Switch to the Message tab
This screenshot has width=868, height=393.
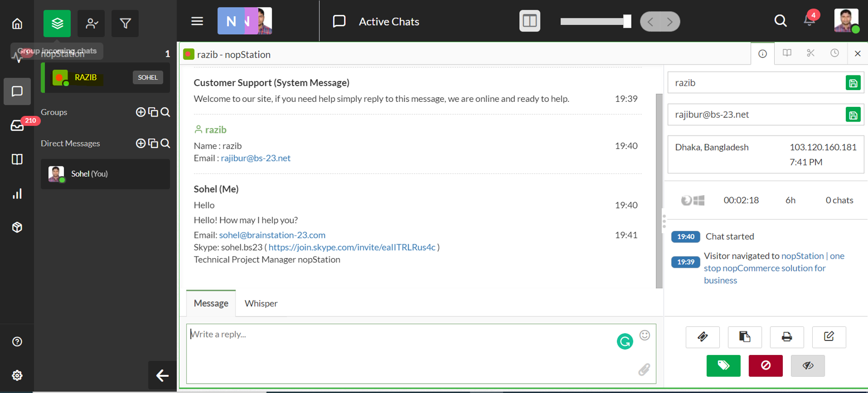(x=211, y=304)
